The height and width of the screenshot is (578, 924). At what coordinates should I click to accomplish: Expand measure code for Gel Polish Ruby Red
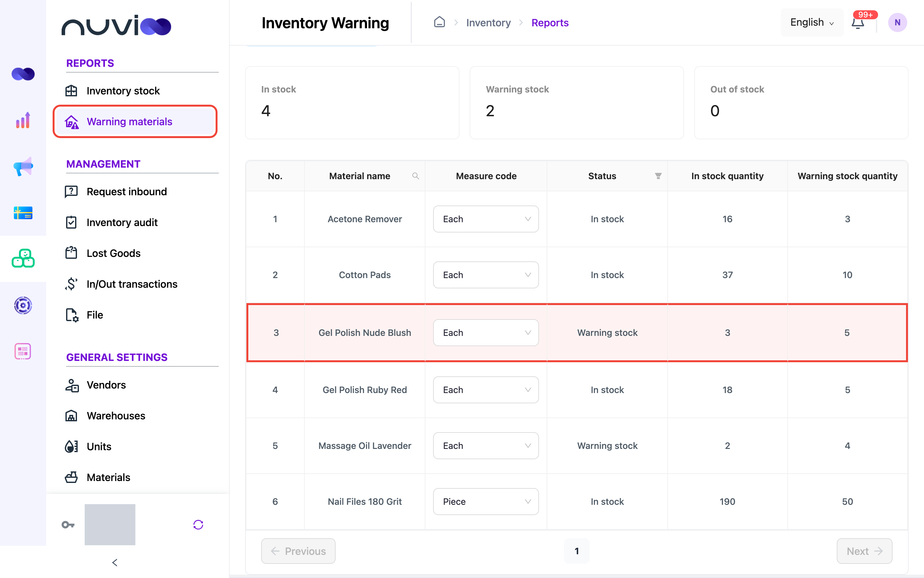[486, 390]
